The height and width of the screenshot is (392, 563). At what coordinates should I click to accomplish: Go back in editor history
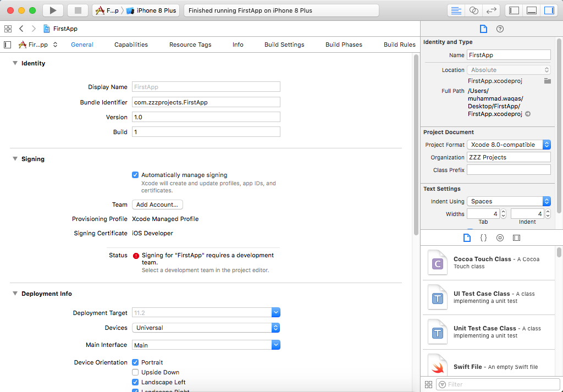(x=21, y=29)
